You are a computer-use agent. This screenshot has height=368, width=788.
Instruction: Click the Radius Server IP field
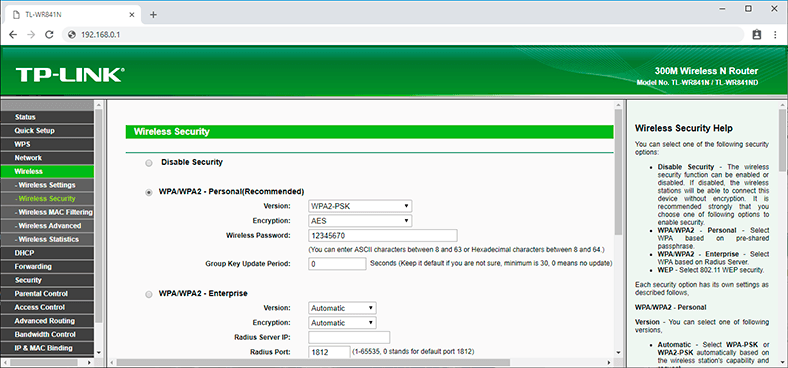pos(349,337)
